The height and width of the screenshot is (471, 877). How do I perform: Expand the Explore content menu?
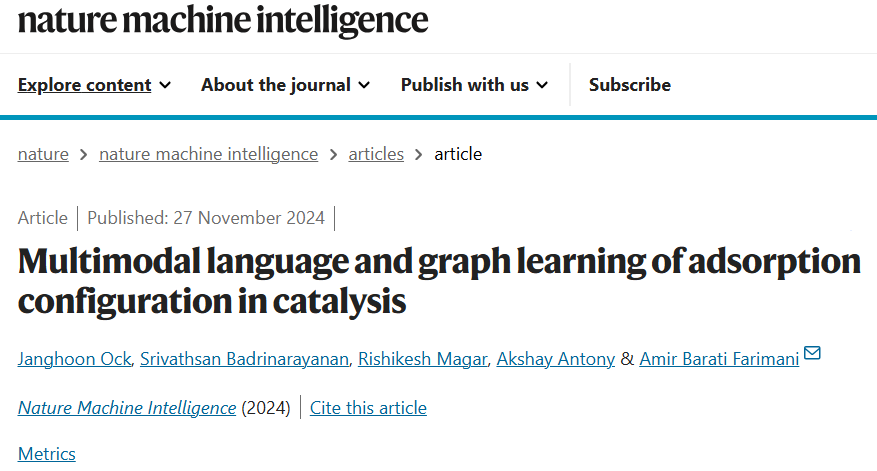(94, 85)
